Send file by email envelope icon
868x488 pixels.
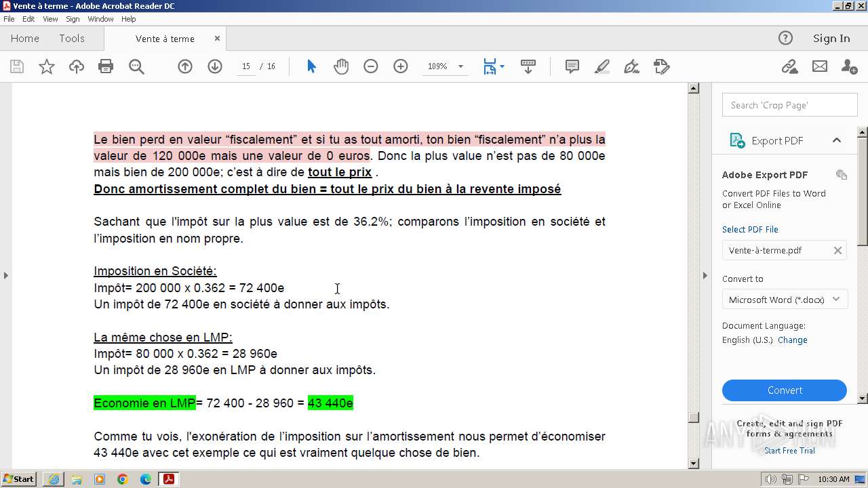pyautogui.click(x=820, y=66)
